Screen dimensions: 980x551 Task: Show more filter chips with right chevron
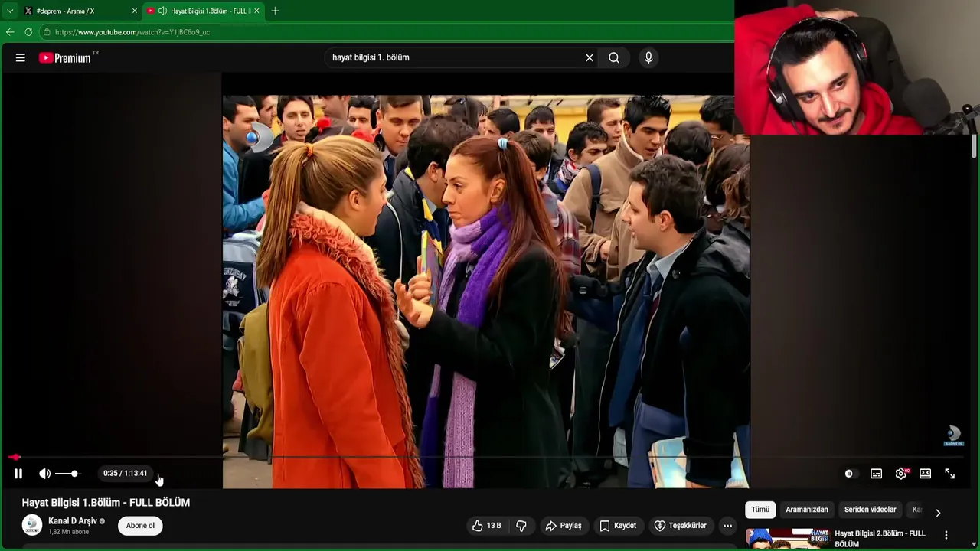pos(938,513)
